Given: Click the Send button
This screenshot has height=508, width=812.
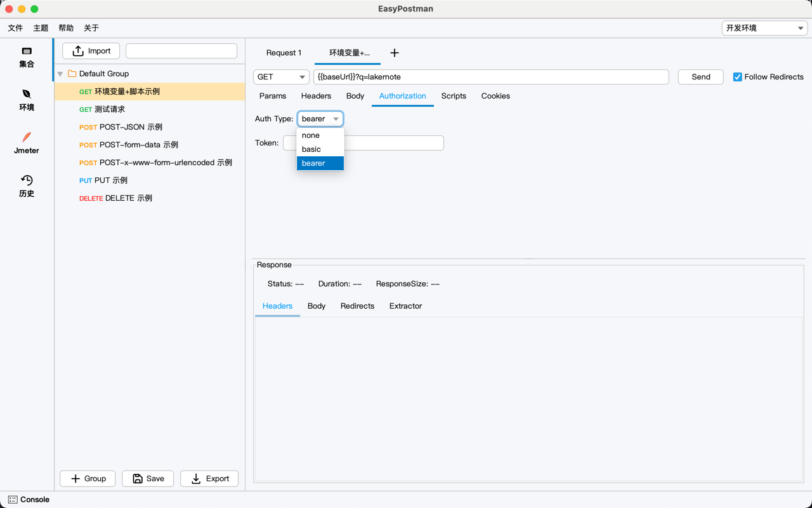Looking at the screenshot, I should [x=701, y=77].
